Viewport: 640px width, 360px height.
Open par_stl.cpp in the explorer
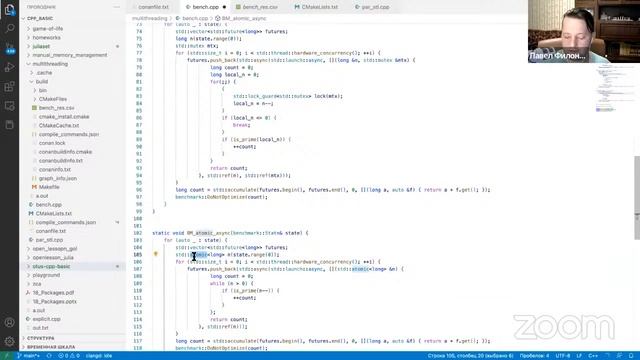click(x=49, y=240)
